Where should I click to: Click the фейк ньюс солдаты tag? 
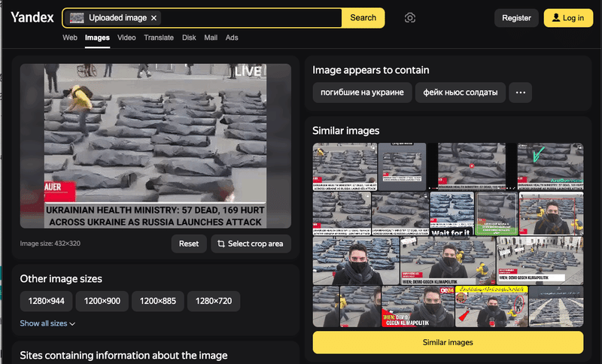coord(461,93)
